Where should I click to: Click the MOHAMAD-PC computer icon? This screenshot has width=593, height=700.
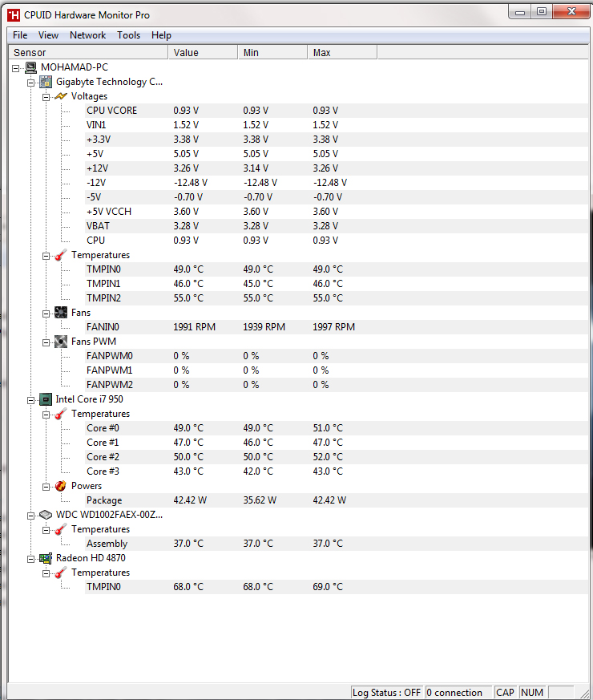pyautogui.click(x=30, y=67)
